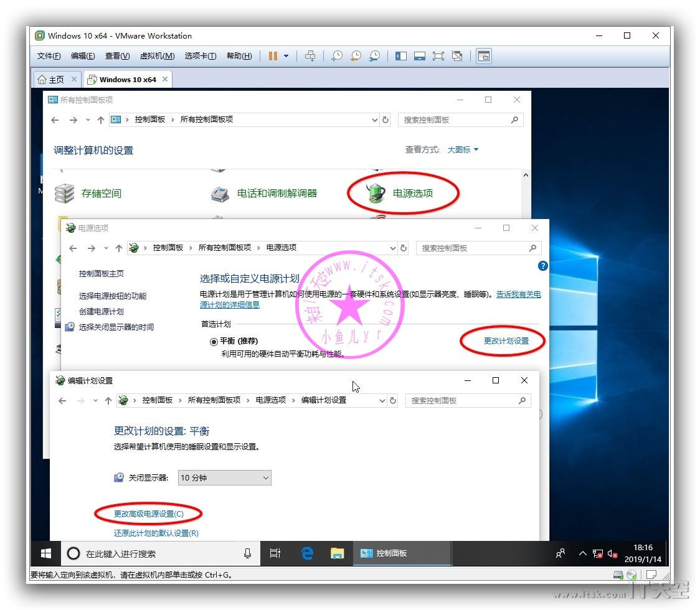Open the 查看(V) menu
Screen dimensions: 700x610
click(118, 56)
